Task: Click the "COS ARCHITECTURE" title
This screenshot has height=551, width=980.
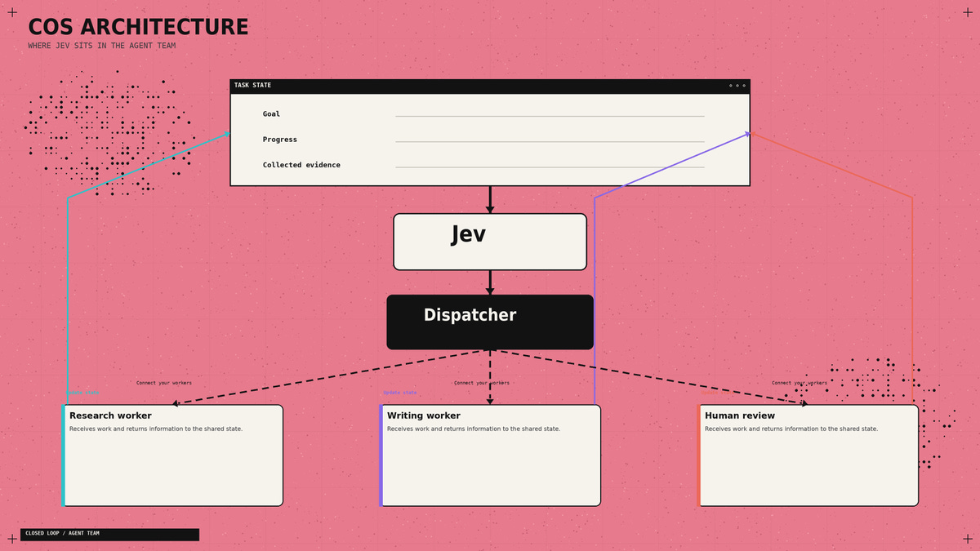Action: 138,28
